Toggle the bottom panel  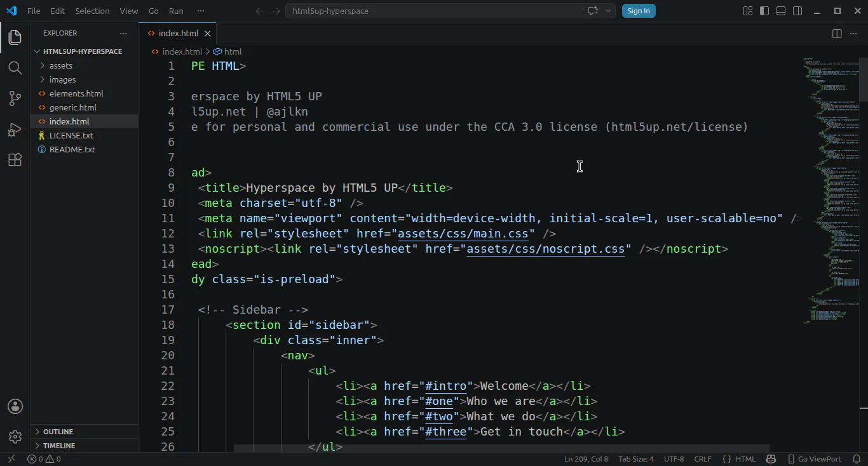tap(781, 11)
